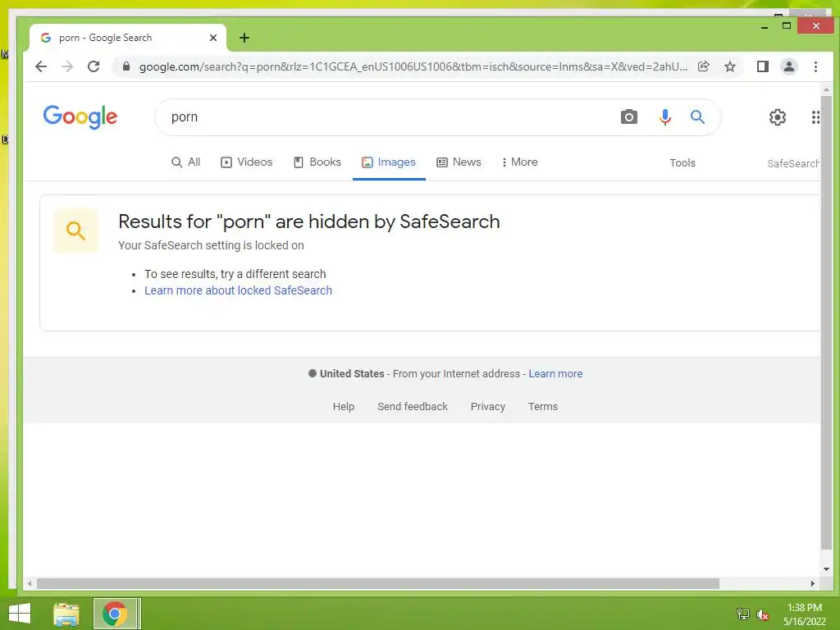
Task: Open the Windows Start button
Action: (20, 614)
